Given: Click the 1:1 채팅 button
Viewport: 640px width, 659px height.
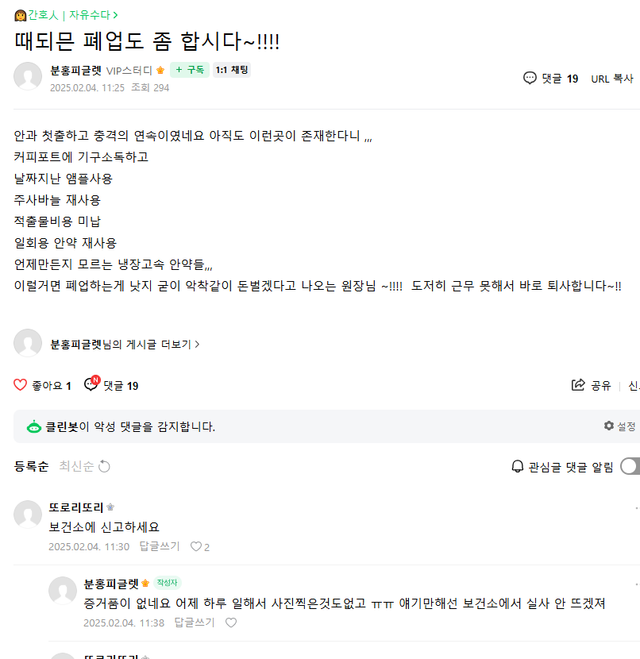Looking at the screenshot, I should coord(231,70).
